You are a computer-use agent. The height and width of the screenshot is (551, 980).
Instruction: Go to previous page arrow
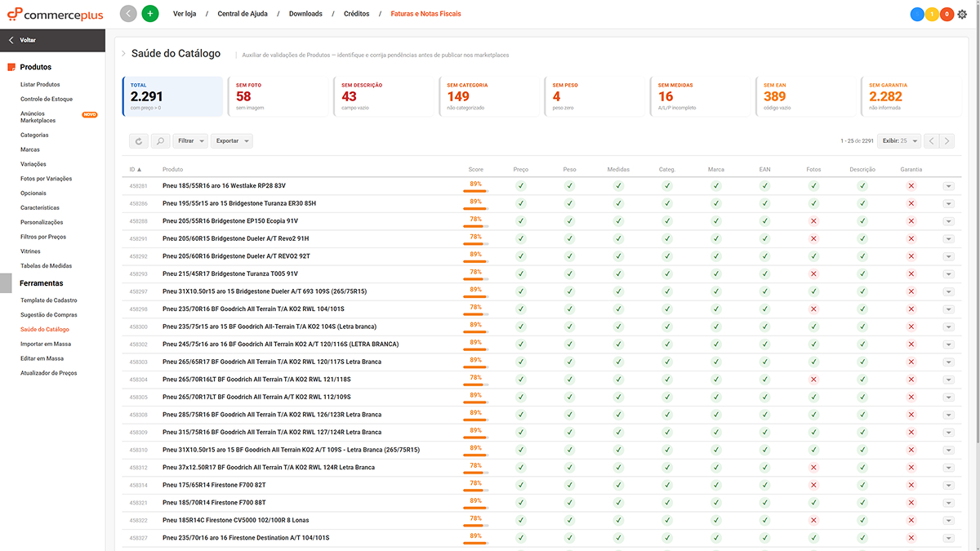point(931,141)
